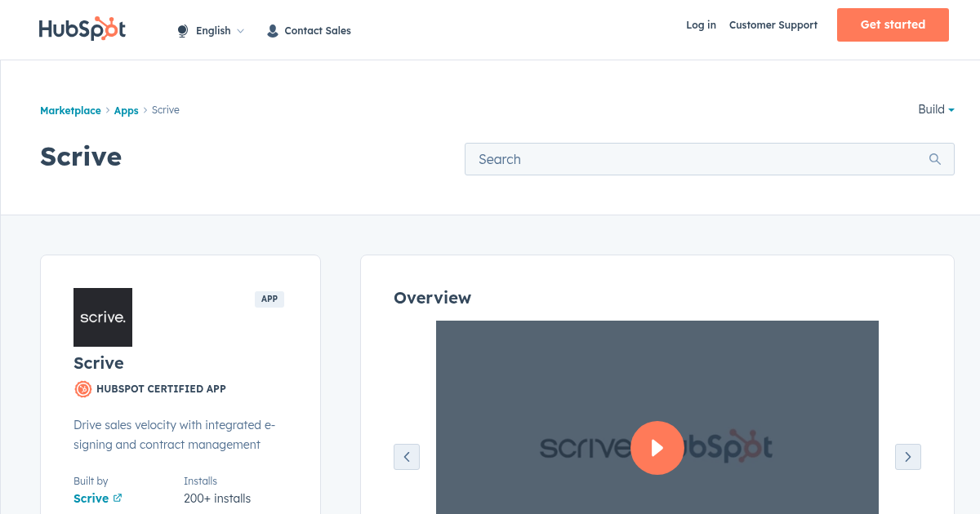980x514 pixels.
Task: Expand the Build menu
Action: pyautogui.click(x=935, y=109)
